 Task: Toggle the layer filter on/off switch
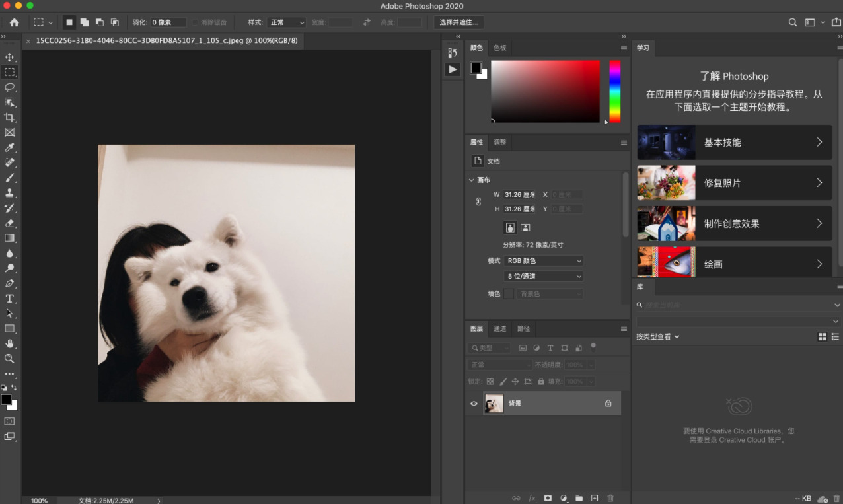(x=593, y=345)
